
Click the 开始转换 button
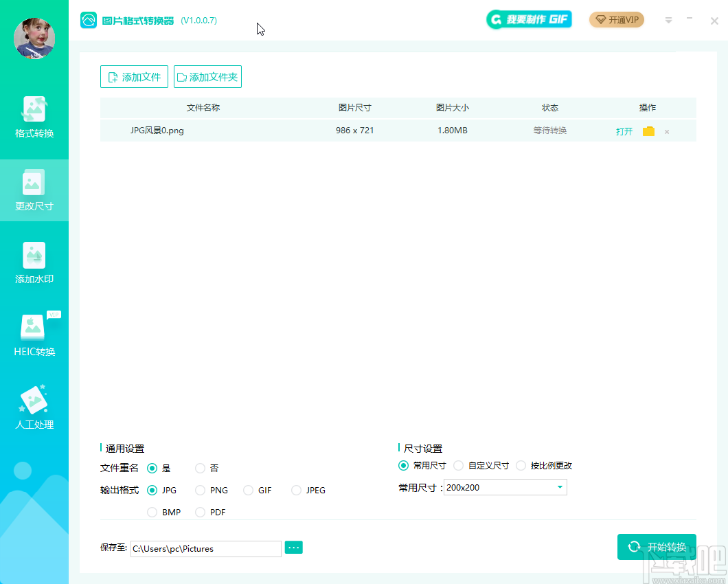[x=657, y=547]
